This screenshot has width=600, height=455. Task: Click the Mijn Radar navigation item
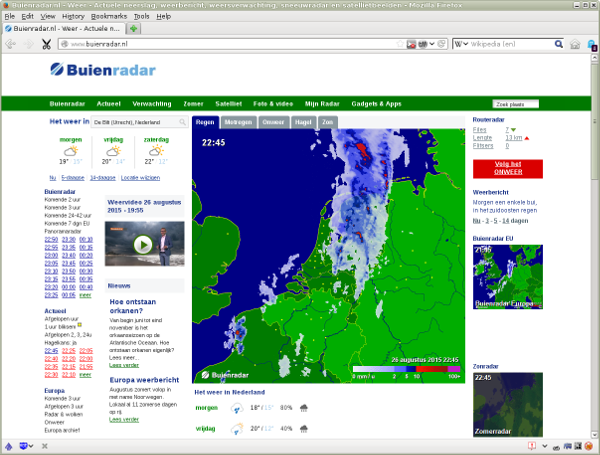pyautogui.click(x=322, y=104)
